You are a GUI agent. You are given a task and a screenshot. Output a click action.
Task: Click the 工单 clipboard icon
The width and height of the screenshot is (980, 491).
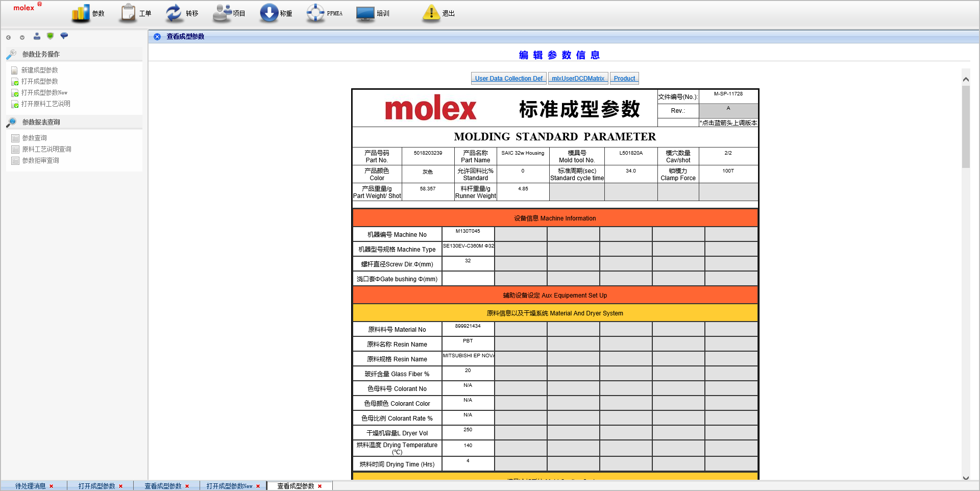coord(128,13)
